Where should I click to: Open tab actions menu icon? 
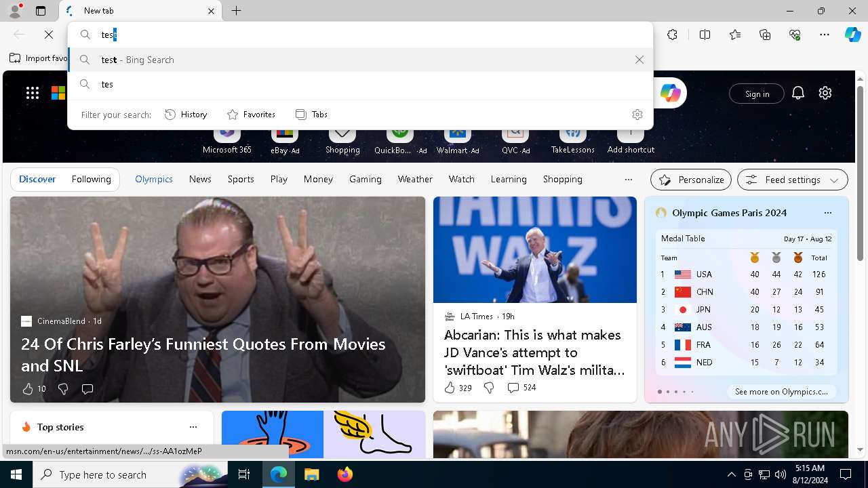point(41,11)
